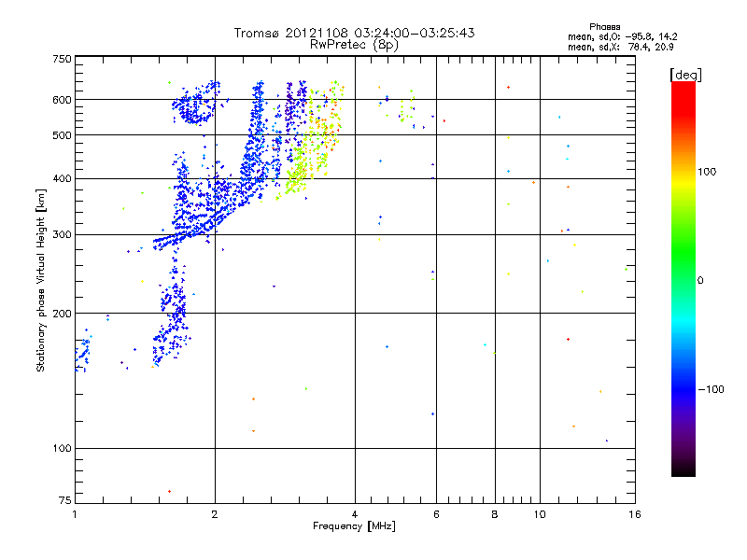Click the plot title 'Tromsø 20121108 03:24:00-03:25:43'
The width and height of the screenshot is (747, 560).
tap(354, 33)
